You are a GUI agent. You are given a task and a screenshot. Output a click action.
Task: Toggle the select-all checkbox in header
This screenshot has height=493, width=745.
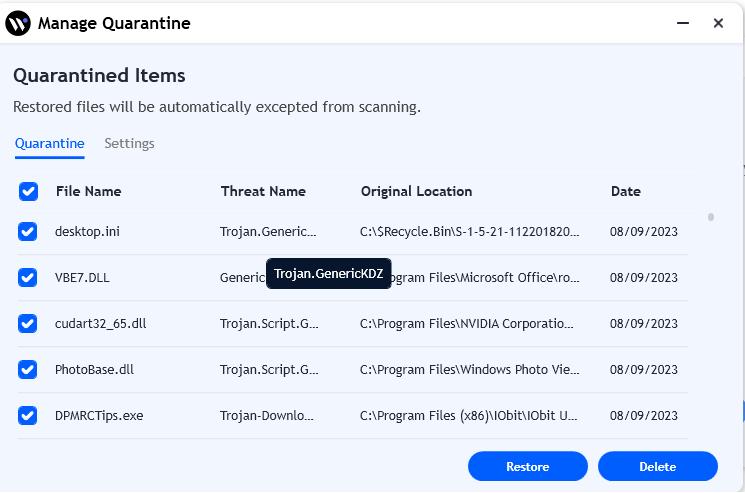pyautogui.click(x=28, y=191)
